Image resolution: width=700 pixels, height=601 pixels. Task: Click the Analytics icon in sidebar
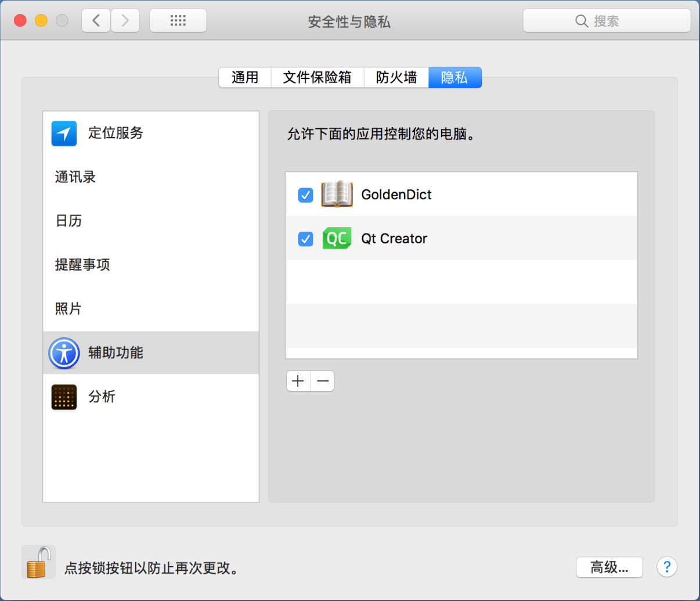(x=64, y=397)
